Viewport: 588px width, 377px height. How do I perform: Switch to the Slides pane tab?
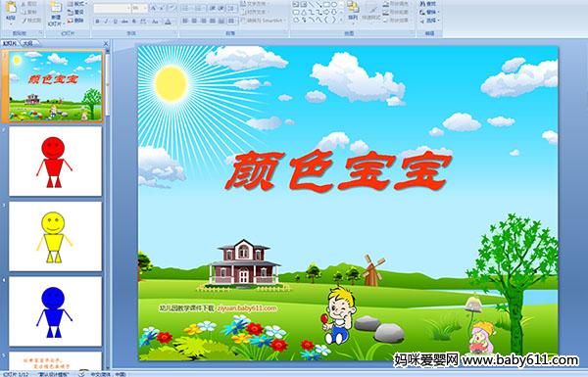pos(10,43)
